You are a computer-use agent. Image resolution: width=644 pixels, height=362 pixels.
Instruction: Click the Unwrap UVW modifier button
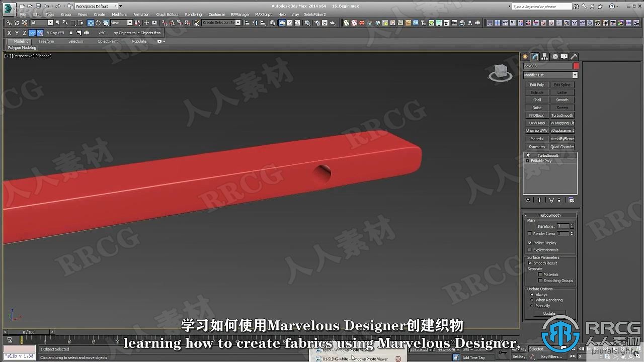click(x=537, y=131)
